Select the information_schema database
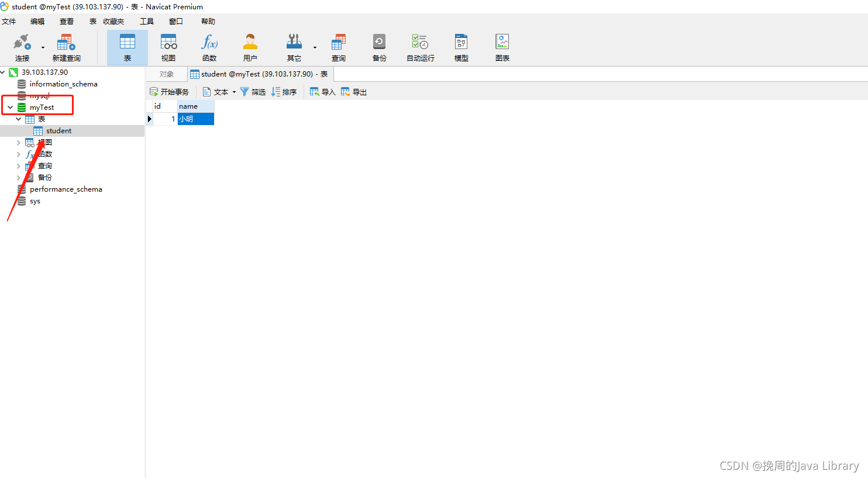 pyautogui.click(x=63, y=84)
